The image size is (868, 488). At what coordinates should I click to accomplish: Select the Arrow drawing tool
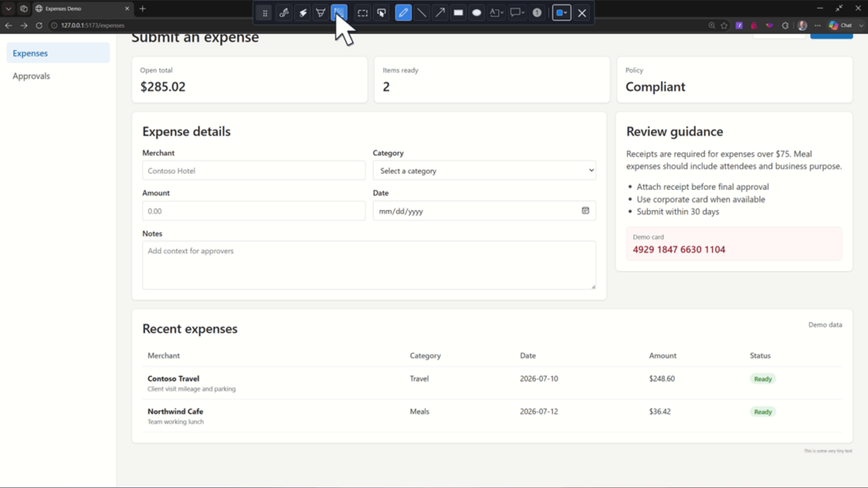(x=440, y=13)
